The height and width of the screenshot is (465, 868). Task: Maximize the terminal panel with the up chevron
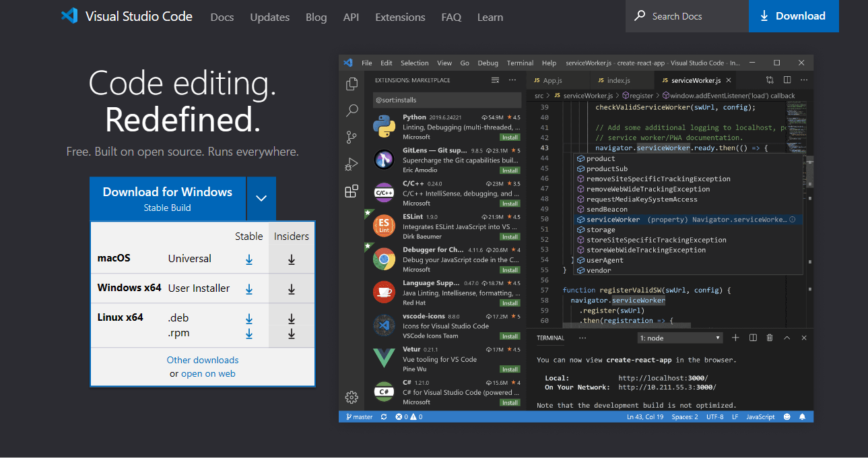786,338
